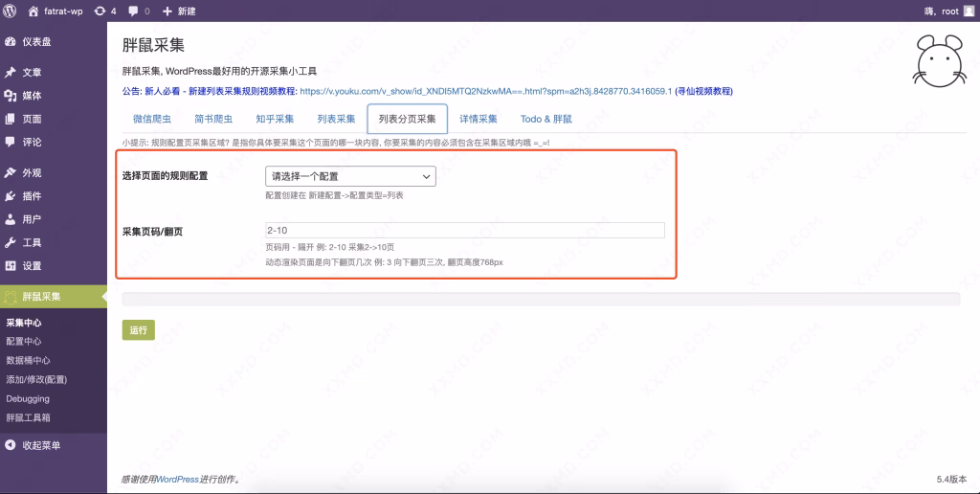Select the 知乎采集 tab

coord(274,119)
